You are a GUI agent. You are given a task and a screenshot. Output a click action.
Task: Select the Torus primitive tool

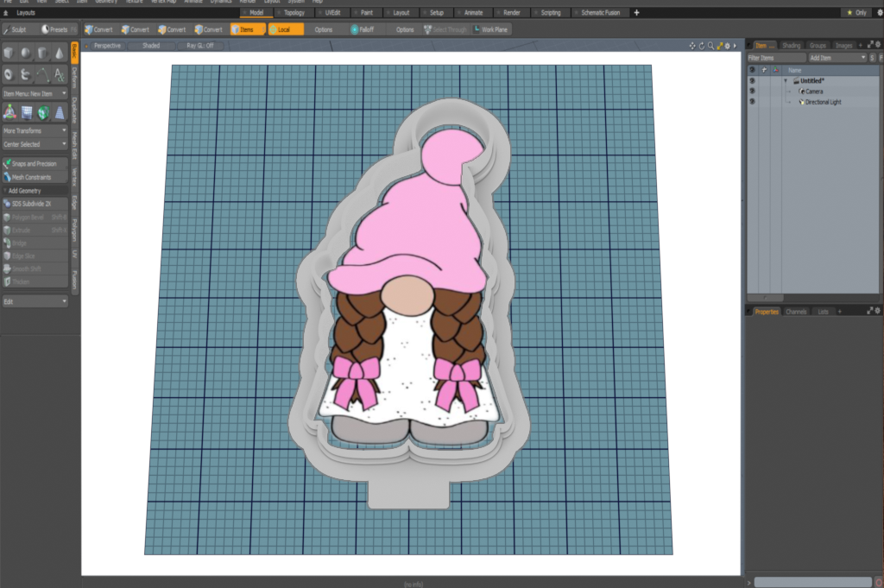[9, 75]
